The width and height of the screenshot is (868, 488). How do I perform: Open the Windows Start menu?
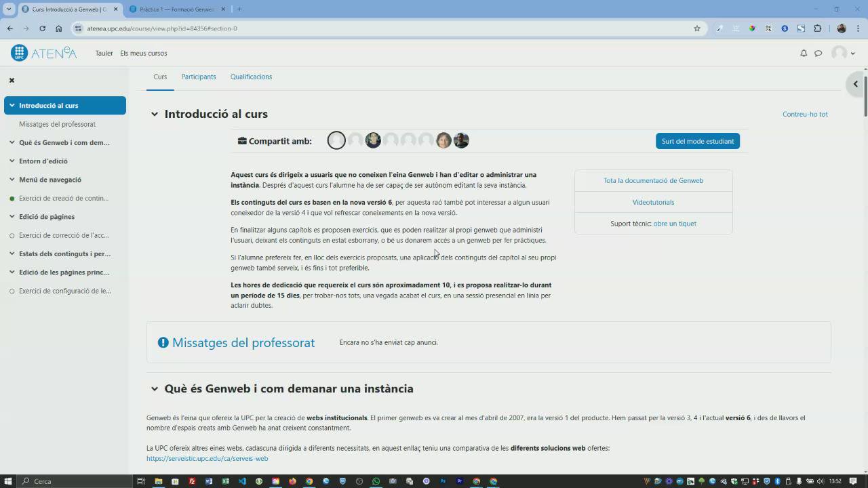(8, 481)
